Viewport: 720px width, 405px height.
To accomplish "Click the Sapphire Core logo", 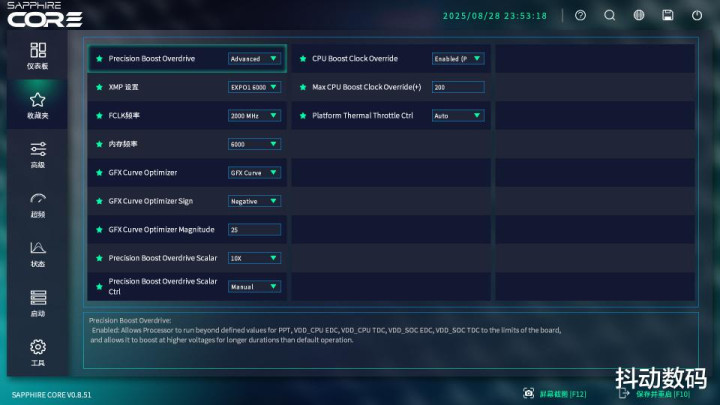I will click(x=45, y=14).
